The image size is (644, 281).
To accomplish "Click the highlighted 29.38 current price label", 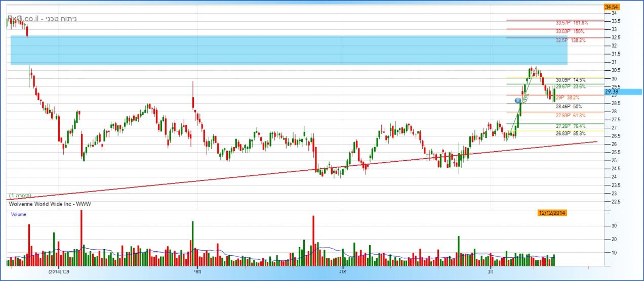I will point(612,92).
